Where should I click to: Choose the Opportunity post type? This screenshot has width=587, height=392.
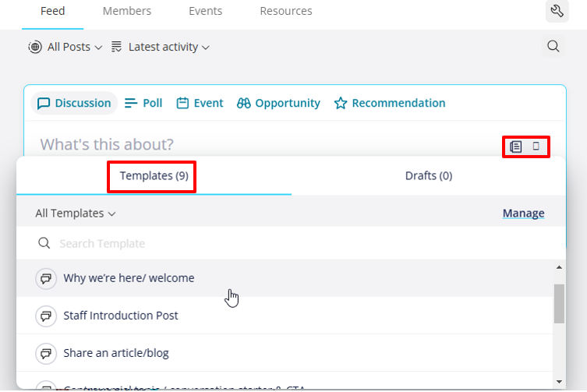(x=278, y=103)
